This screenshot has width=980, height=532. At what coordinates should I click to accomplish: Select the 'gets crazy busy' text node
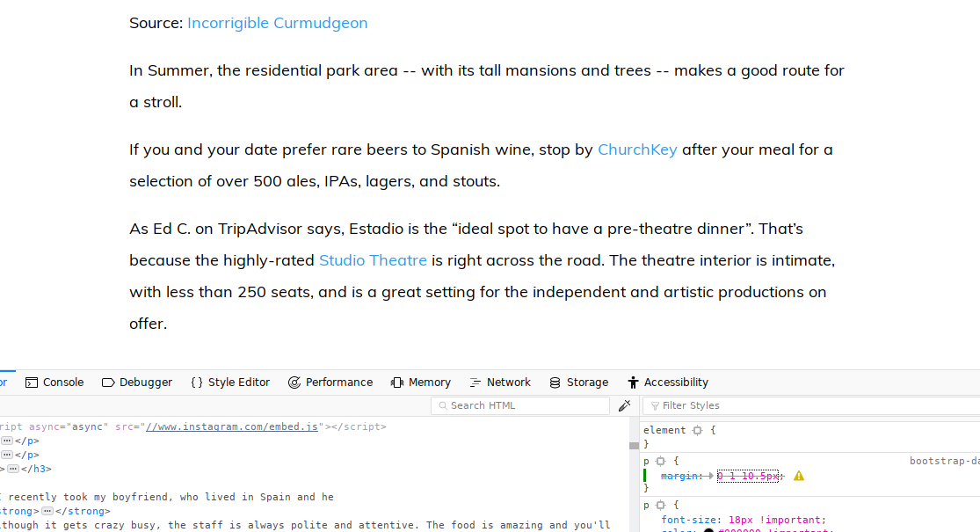pyautogui.click(x=305, y=525)
